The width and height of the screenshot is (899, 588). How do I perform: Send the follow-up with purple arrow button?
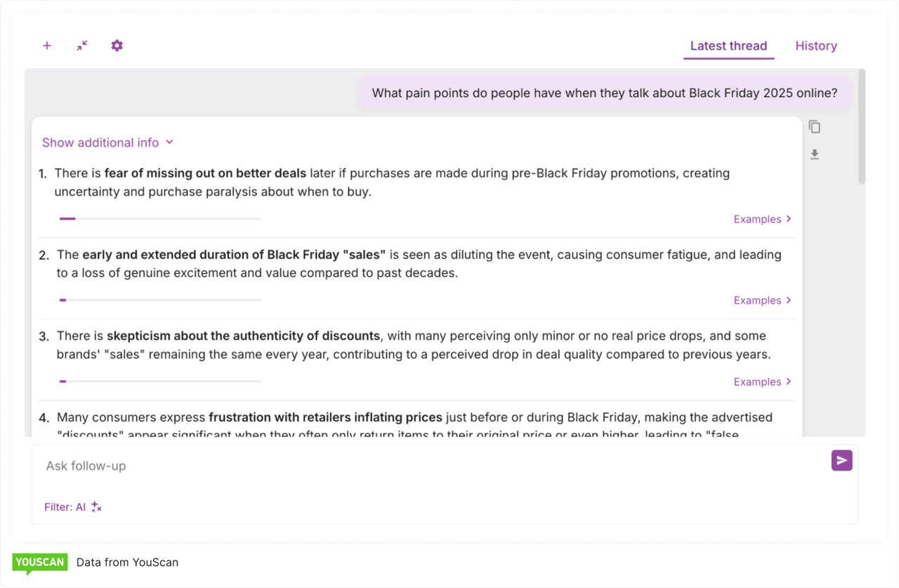841,460
